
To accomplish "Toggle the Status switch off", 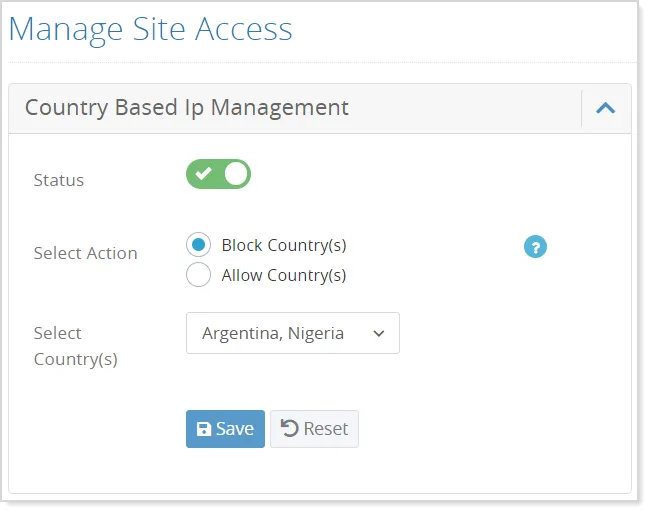I will click(218, 174).
